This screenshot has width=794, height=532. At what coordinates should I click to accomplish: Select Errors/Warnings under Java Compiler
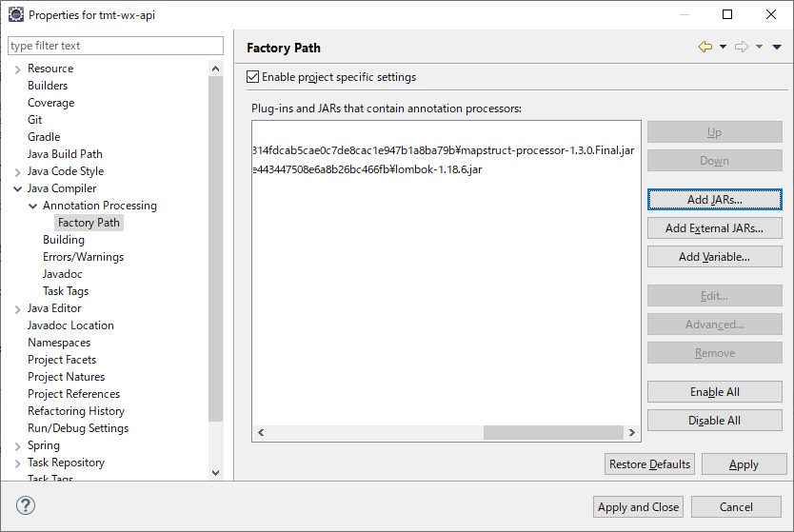click(x=83, y=257)
